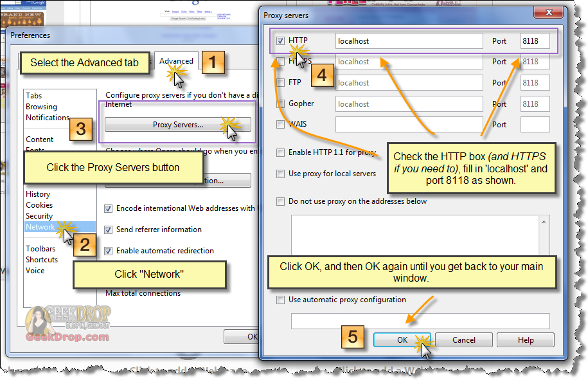This screenshot has width=588, height=380.
Task: Toggle Do not use proxy on addresses below
Action: pos(280,201)
